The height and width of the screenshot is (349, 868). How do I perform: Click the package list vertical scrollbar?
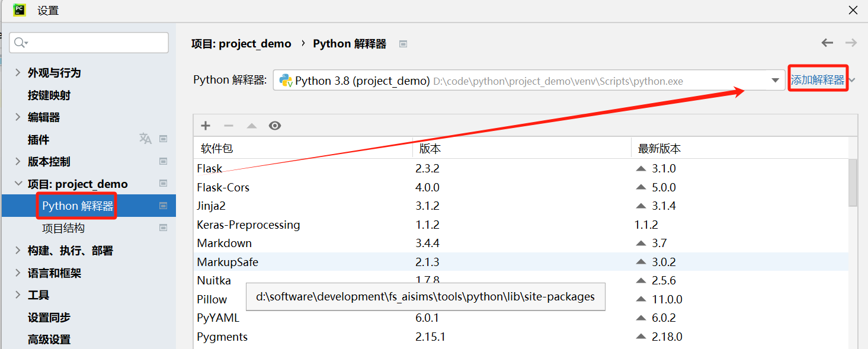[x=853, y=182]
